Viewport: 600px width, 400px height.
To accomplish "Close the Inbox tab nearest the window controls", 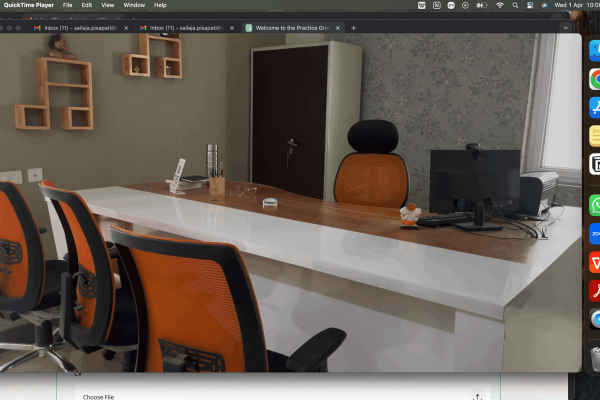I will pos(126,28).
